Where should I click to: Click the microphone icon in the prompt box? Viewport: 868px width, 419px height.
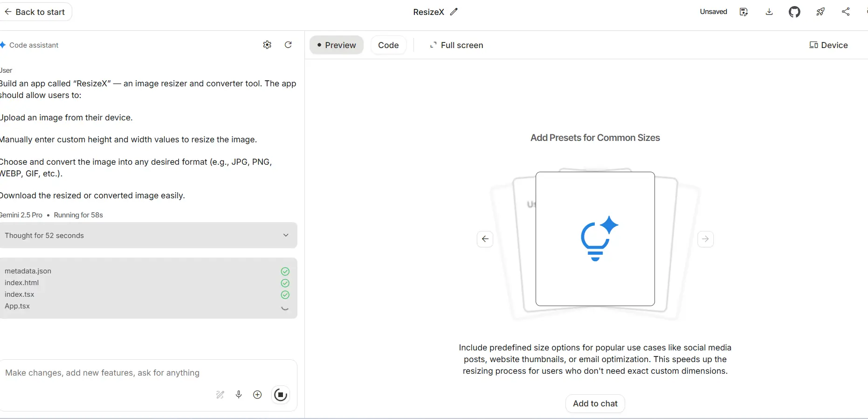pos(239,395)
